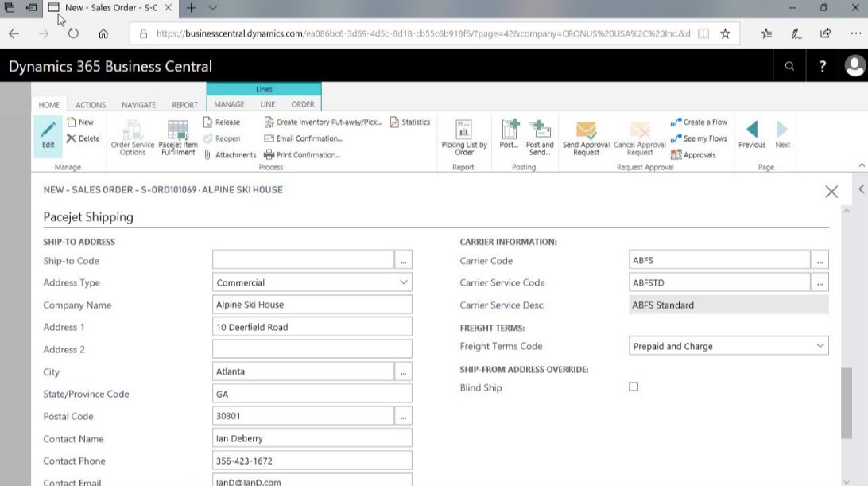The width and height of the screenshot is (868, 486).
Task: Open Approvals
Action: pos(693,154)
